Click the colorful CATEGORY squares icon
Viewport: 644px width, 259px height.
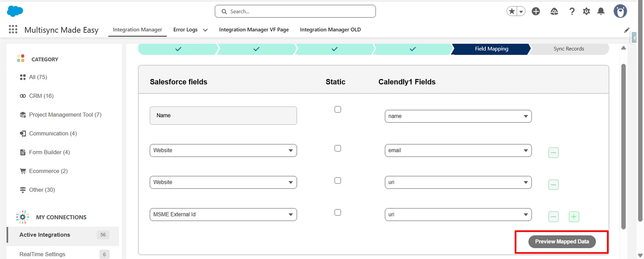click(x=21, y=58)
